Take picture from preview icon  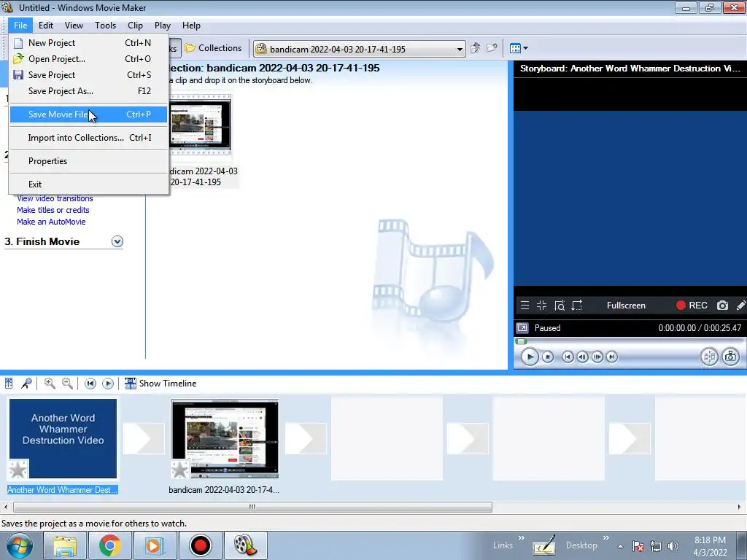tap(731, 357)
